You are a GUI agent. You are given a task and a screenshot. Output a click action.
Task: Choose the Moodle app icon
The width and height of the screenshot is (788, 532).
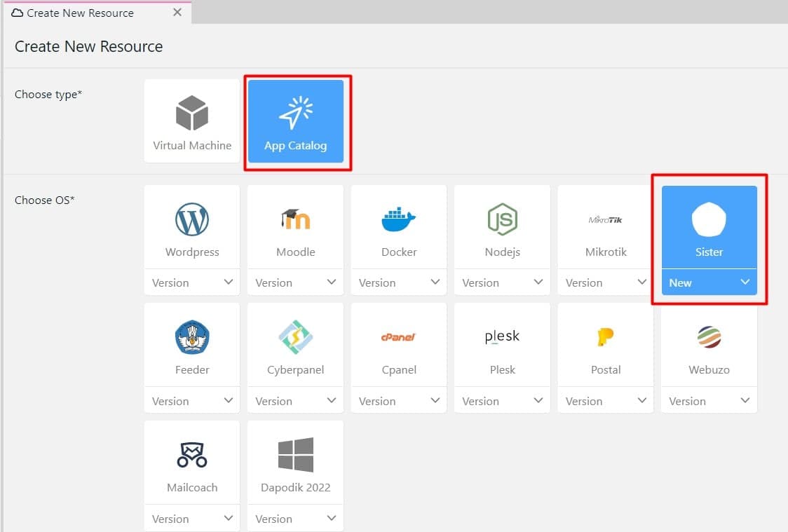click(x=295, y=220)
